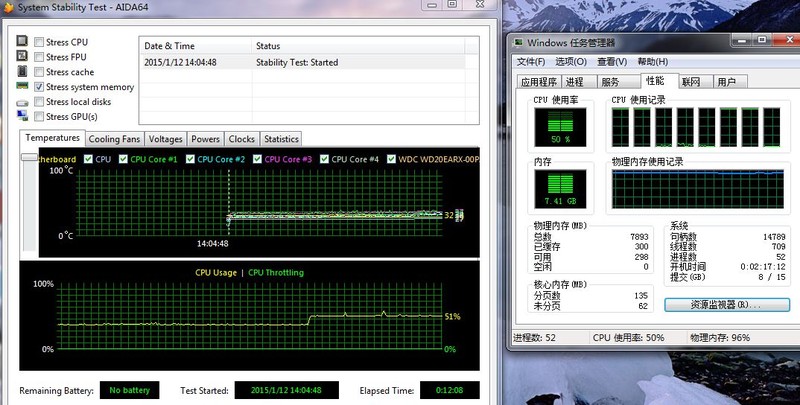Switch to the Temperatures tab
Image resolution: width=800 pixels, height=405 pixels.
(52, 138)
